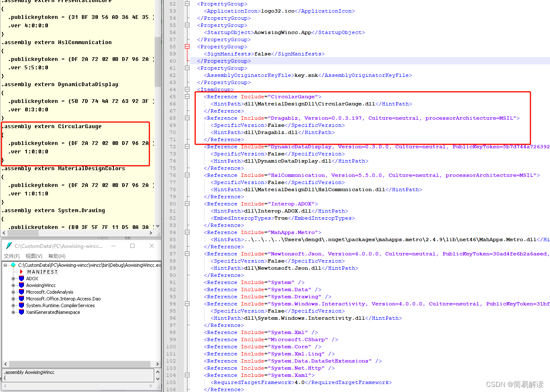Click the blue shield icon beside ADOX
The width and height of the screenshot is (550, 392).
pyautogui.click(x=21, y=279)
